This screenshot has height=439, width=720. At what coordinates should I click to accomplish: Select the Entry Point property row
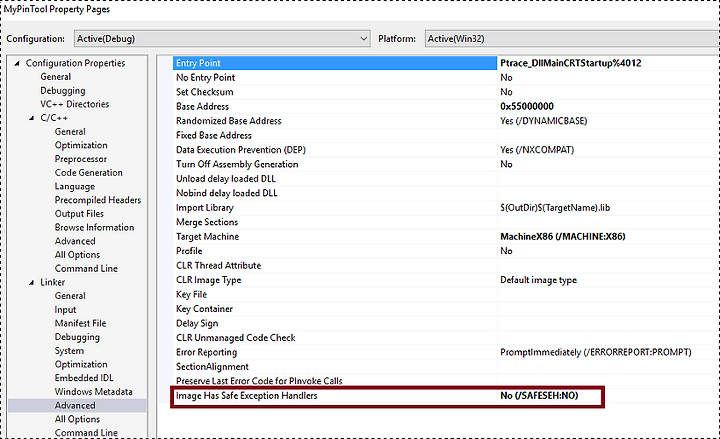point(335,63)
